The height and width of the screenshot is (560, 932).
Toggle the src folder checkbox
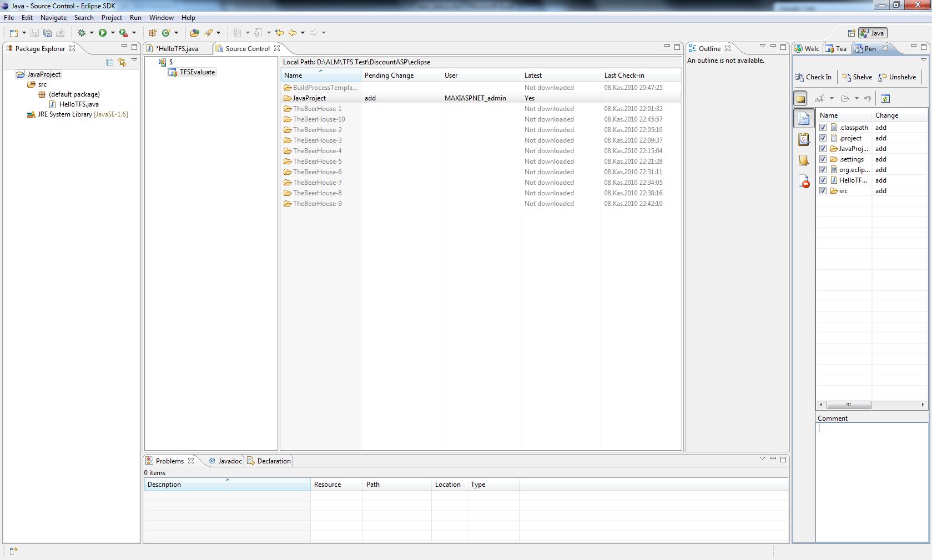[x=823, y=191]
